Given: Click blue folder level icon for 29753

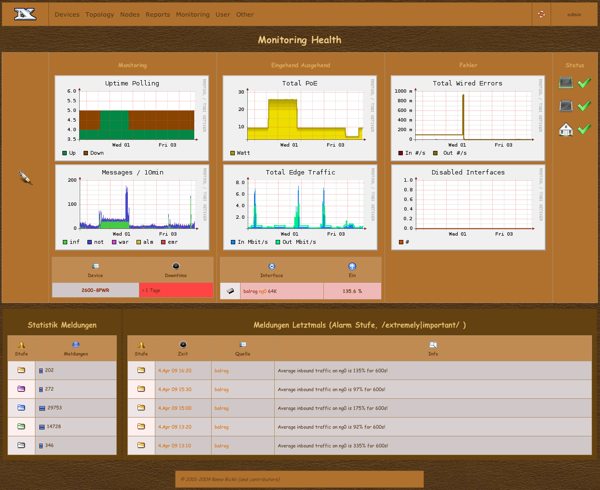Looking at the screenshot, I should click(x=21, y=408).
